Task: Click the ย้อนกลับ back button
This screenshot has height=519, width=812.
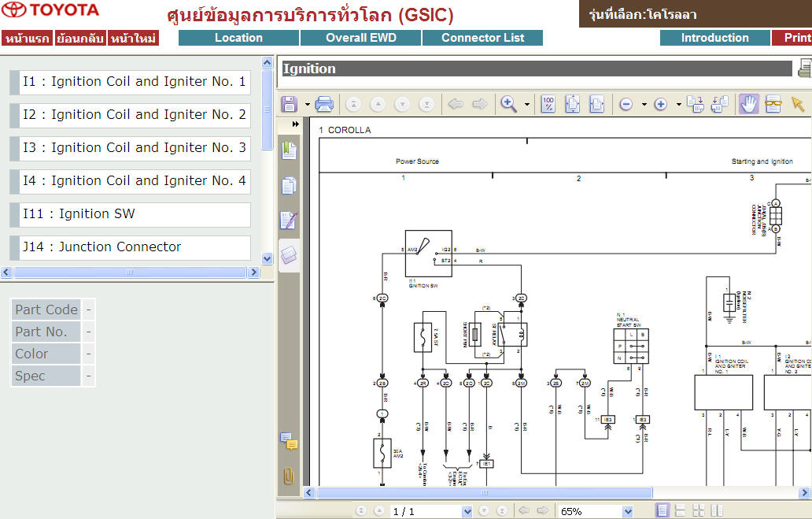Action: (x=80, y=39)
